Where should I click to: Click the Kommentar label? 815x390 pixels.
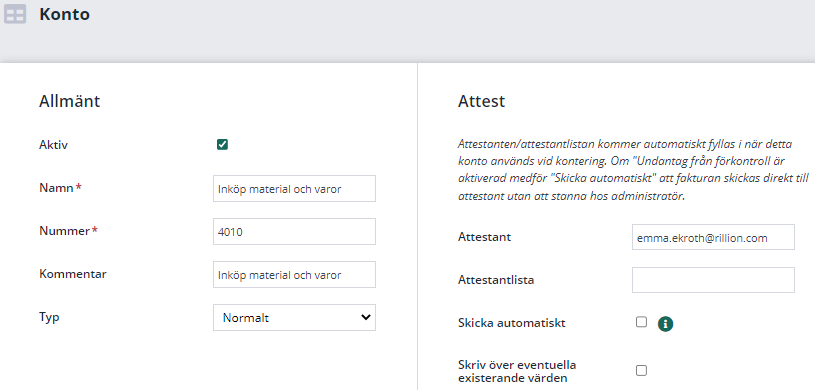[x=73, y=274]
